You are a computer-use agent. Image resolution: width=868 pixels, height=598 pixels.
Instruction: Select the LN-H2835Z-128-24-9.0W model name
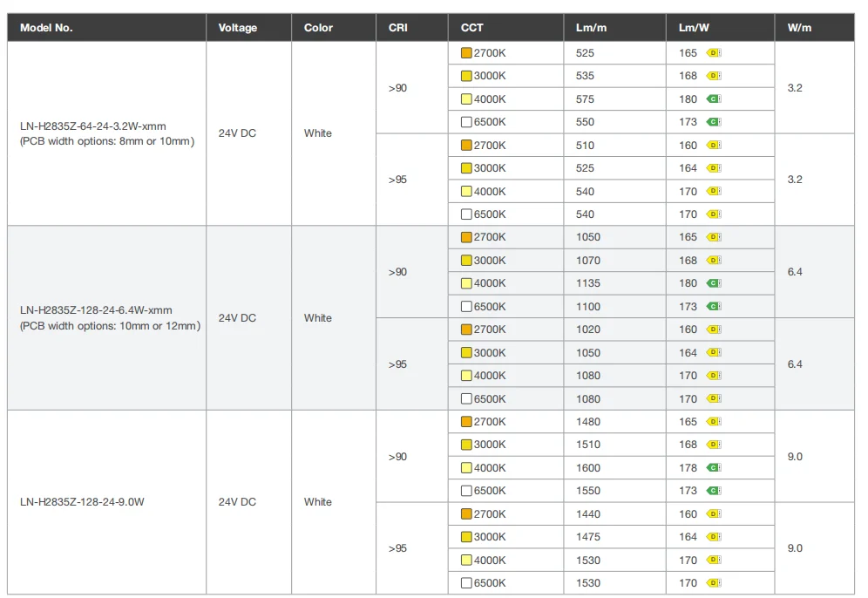(82, 502)
